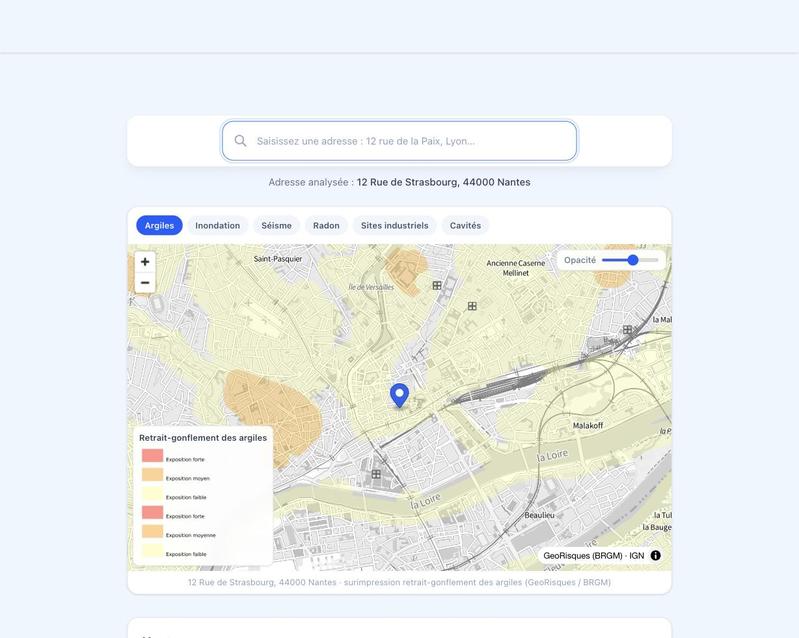Viewport: 799px width, 638px height.
Task: Click the Beaulieu map label
Action: point(539,515)
